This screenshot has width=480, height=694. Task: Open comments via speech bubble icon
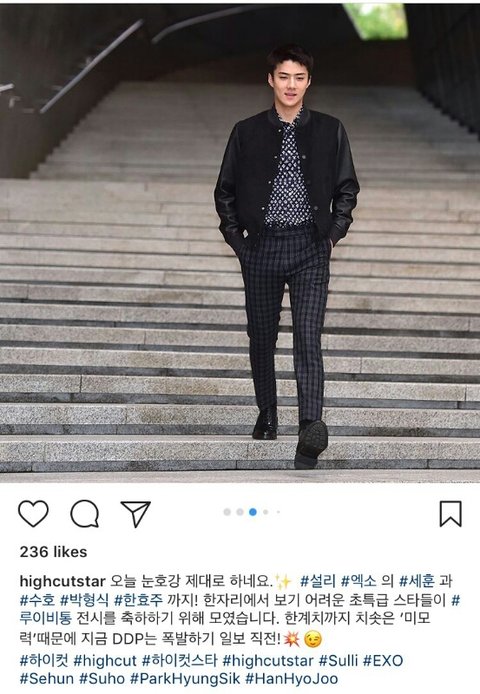point(85,513)
